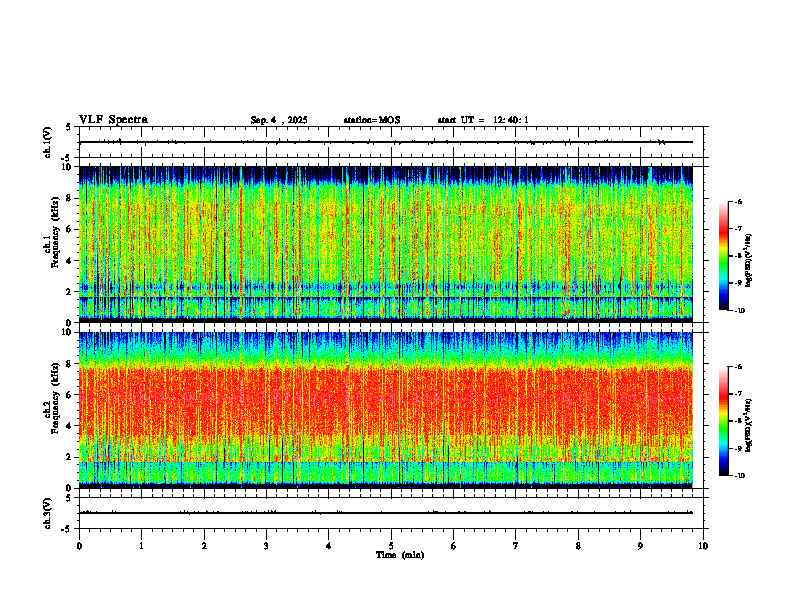Click the "4" kHz tick of ch.2 spectrogram

pyautogui.click(x=70, y=426)
